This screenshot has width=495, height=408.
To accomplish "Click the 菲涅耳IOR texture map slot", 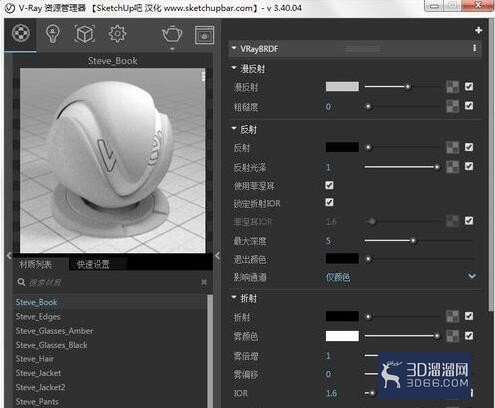I will [x=453, y=221].
